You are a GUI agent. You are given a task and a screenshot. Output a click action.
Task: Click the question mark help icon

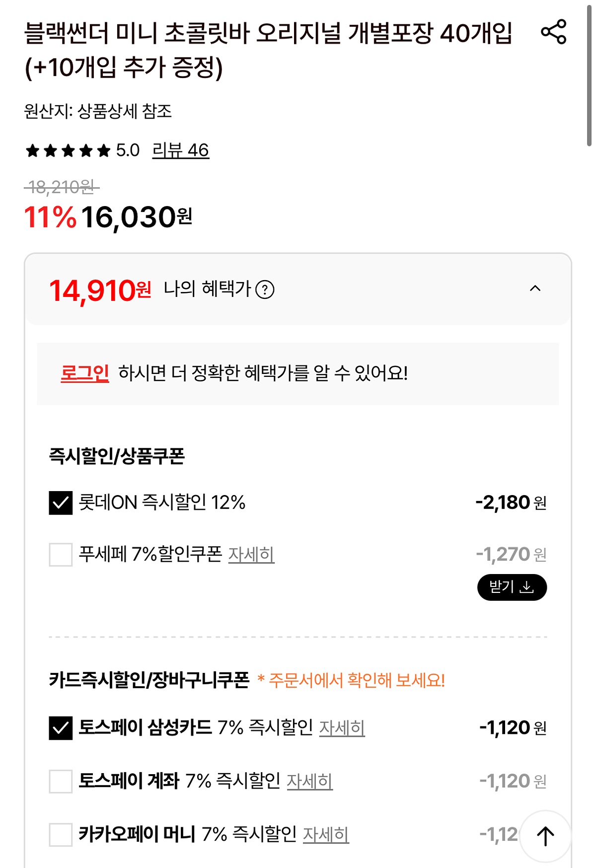[x=265, y=289]
